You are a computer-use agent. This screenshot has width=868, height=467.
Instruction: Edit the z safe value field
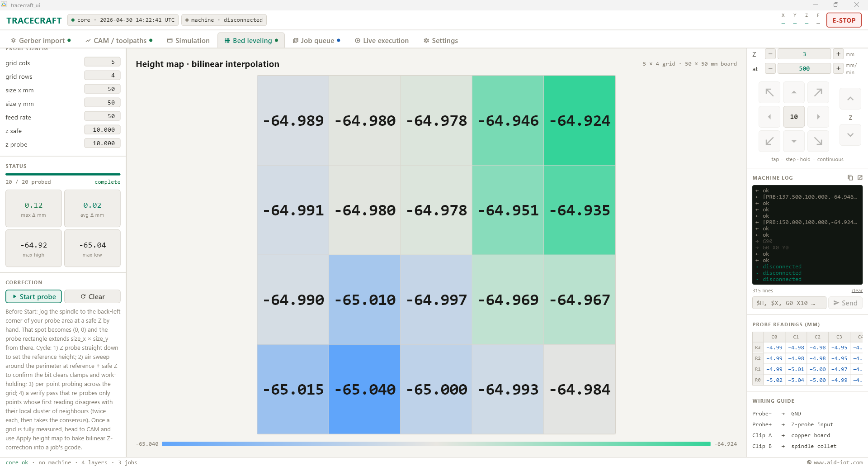click(x=102, y=130)
